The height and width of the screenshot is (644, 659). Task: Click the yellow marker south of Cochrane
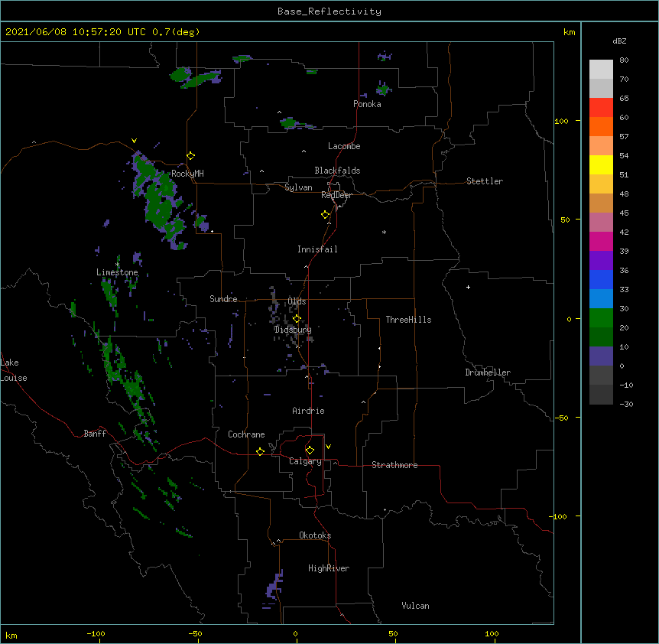[260, 451]
